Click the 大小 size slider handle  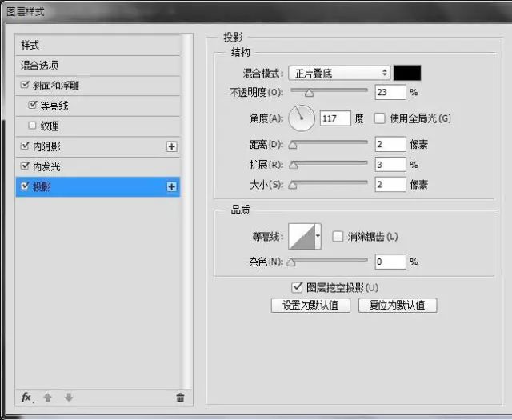[x=293, y=186]
